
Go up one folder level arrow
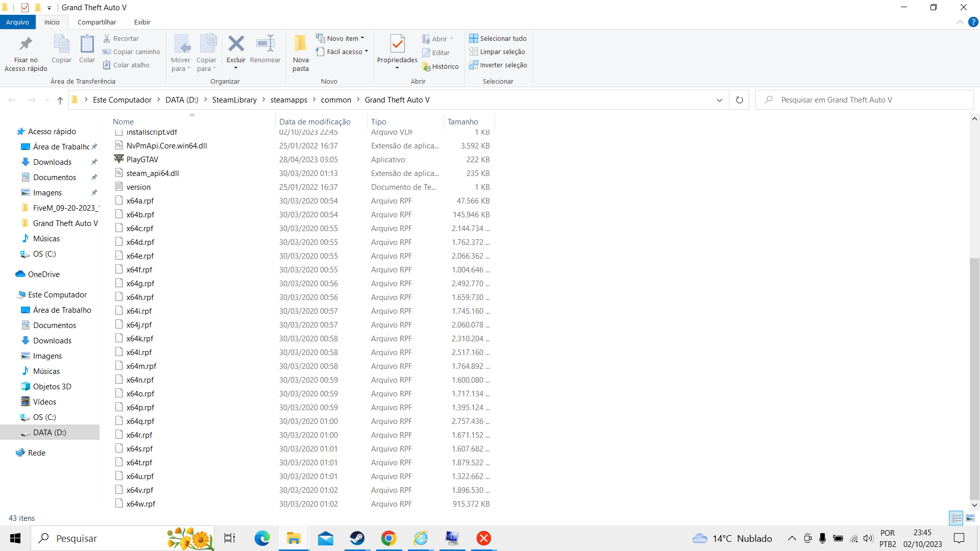point(60,100)
